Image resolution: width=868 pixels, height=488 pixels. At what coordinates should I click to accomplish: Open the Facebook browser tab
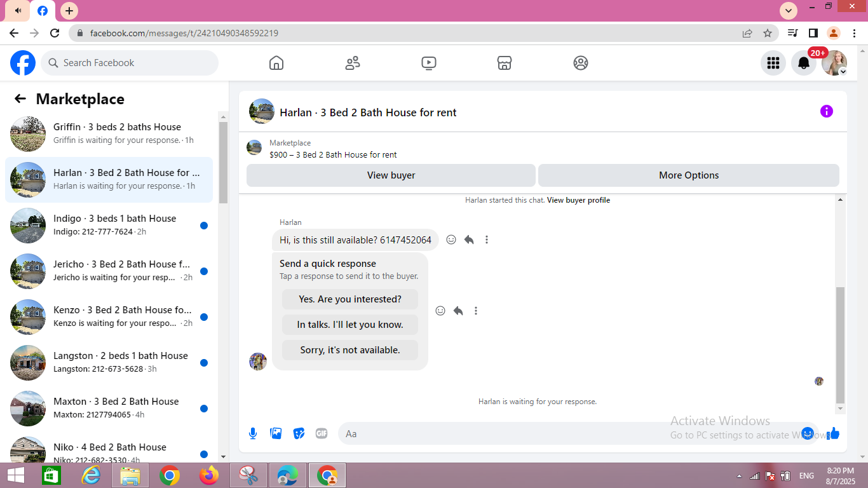point(43,11)
